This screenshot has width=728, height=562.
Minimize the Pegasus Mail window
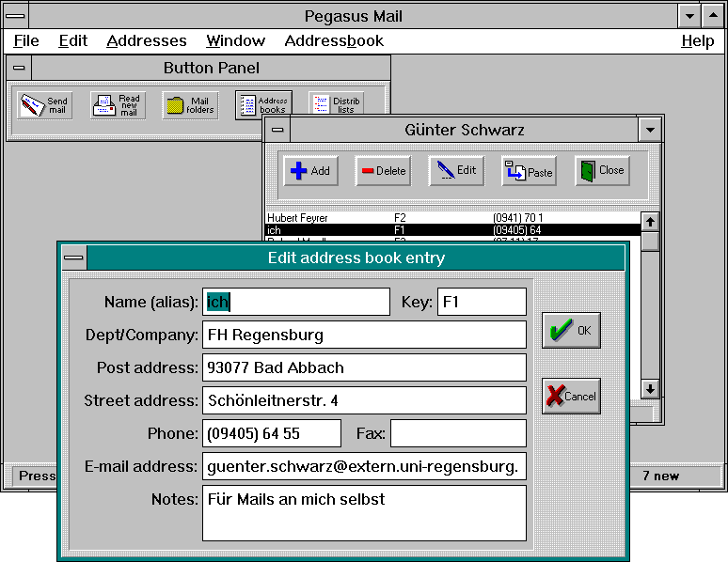point(690,16)
